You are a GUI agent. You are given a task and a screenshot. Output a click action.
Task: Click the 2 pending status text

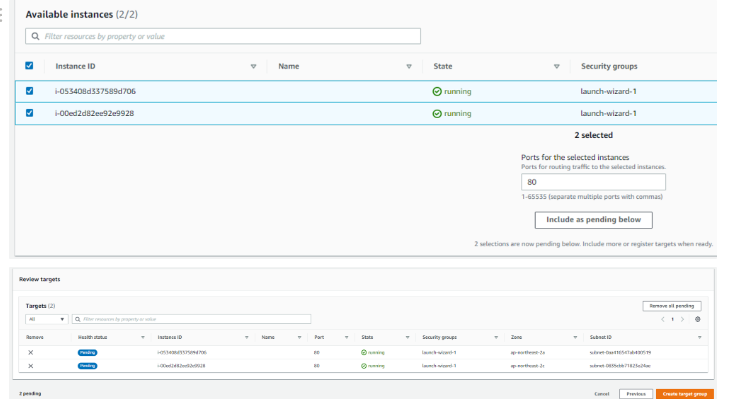tap(30, 394)
